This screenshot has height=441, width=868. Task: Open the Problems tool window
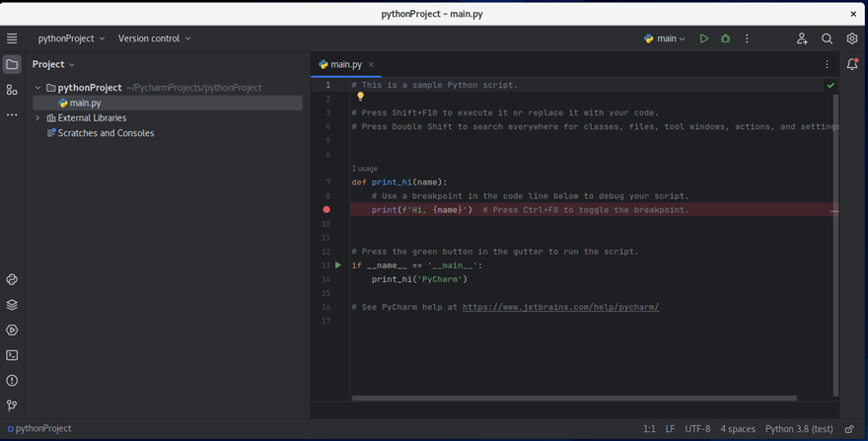[x=12, y=381]
